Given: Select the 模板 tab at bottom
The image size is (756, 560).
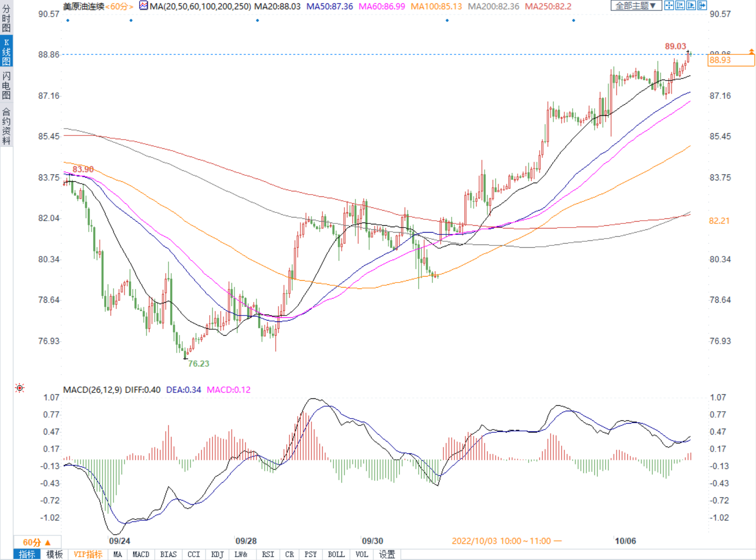Looking at the screenshot, I should pos(54,555).
